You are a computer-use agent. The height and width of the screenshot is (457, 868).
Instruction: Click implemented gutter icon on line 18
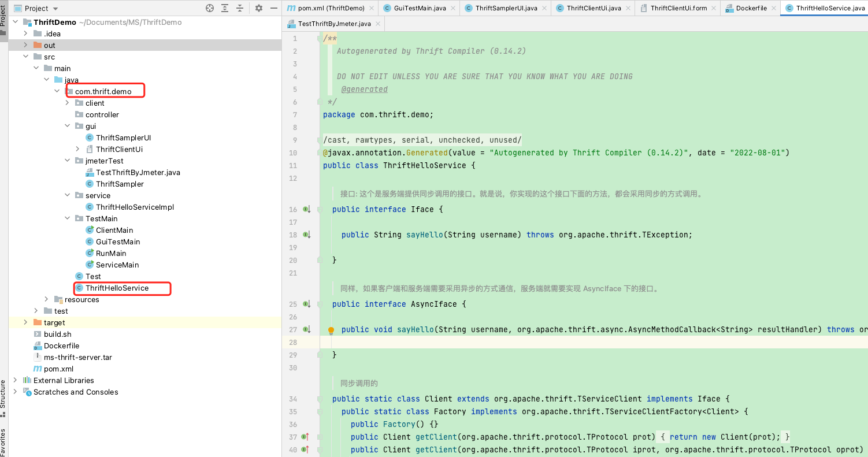coord(306,235)
